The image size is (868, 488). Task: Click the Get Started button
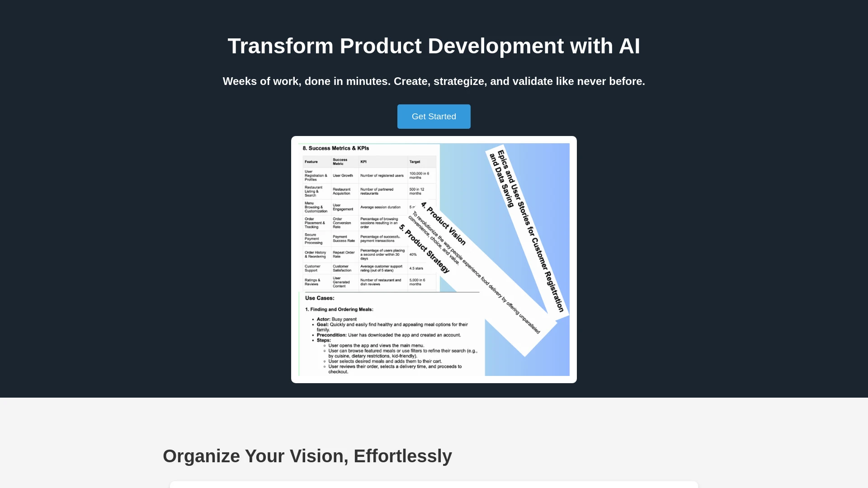[434, 116]
